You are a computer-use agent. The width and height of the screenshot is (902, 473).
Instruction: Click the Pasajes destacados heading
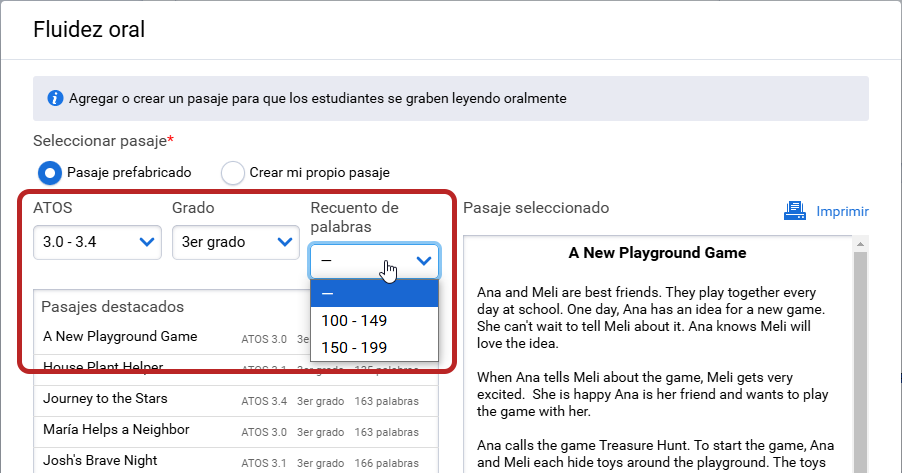(x=113, y=307)
